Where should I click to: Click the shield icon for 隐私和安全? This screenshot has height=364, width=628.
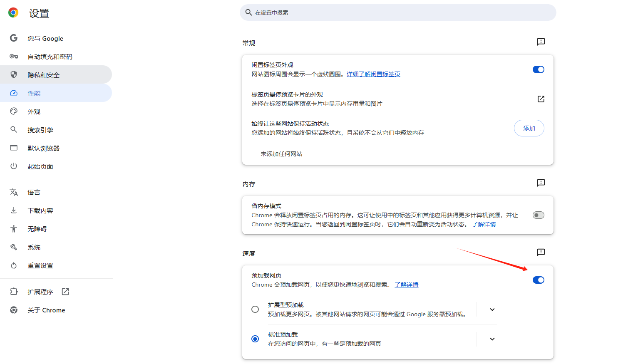[14, 75]
